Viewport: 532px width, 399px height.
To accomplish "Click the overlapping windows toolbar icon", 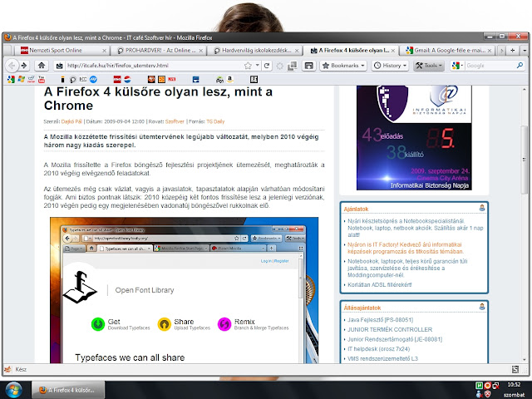I will coord(292,66).
